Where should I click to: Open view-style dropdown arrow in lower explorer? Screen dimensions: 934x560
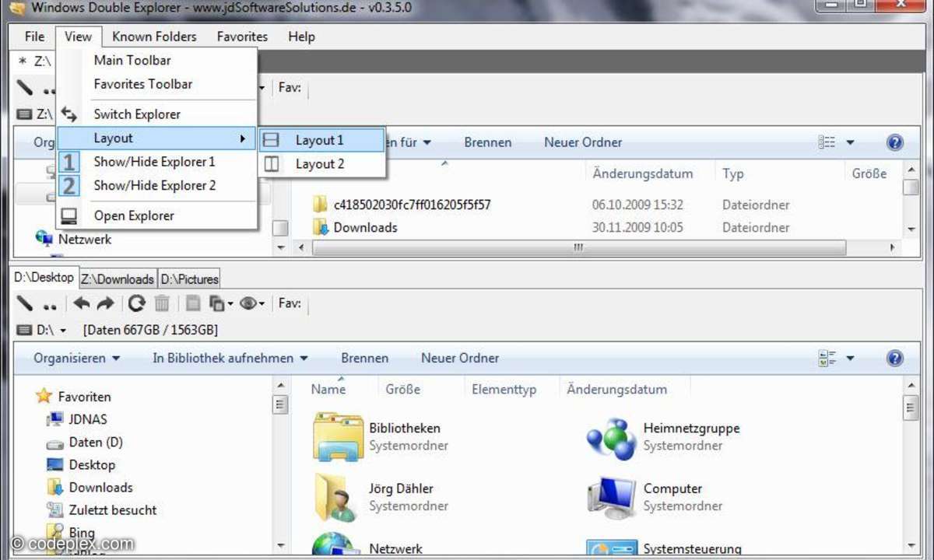850,359
